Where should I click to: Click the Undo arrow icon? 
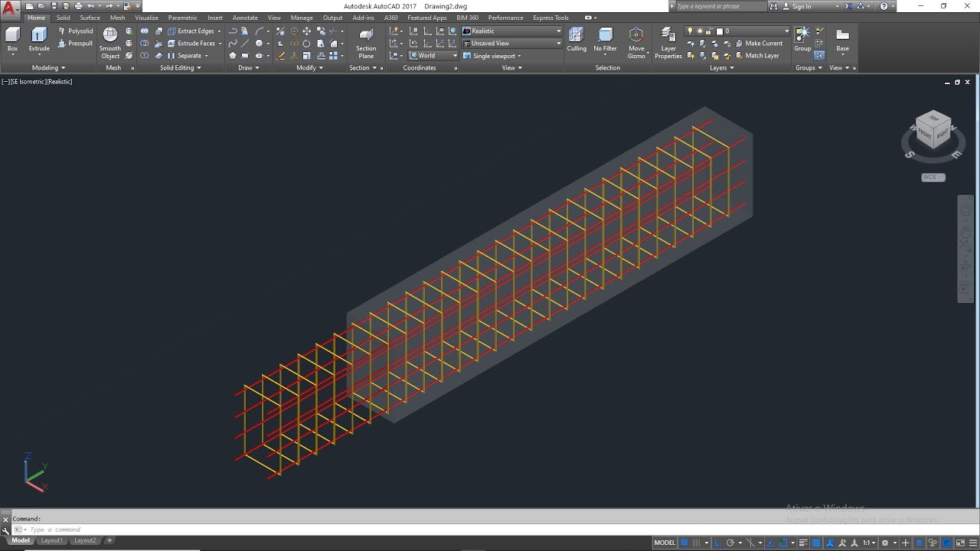[90, 6]
